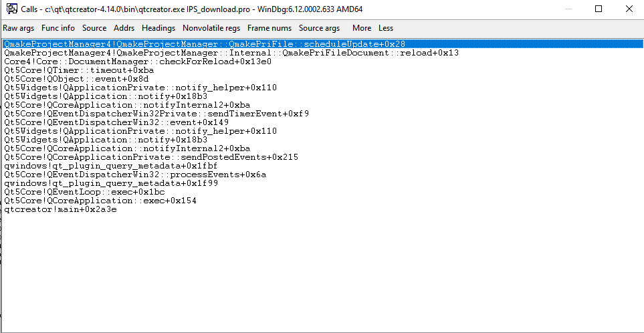Show Frame nums in the stack
644x333 pixels.
pos(270,28)
